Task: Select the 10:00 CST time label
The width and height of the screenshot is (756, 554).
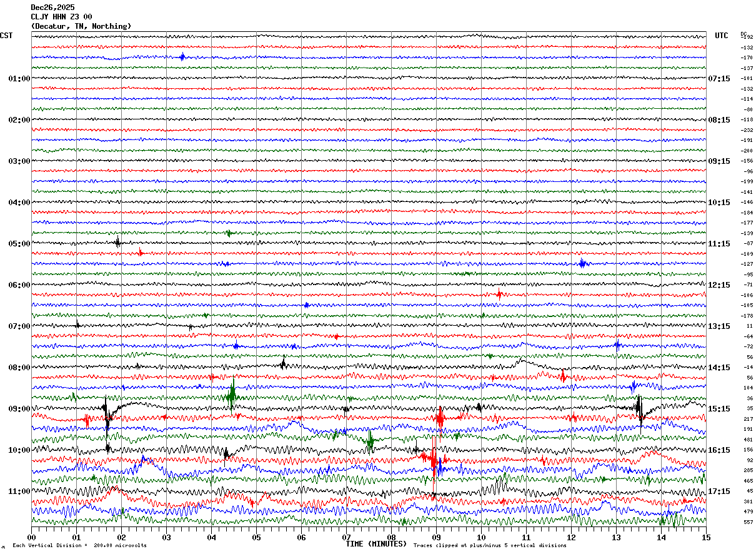Action: [x=19, y=450]
